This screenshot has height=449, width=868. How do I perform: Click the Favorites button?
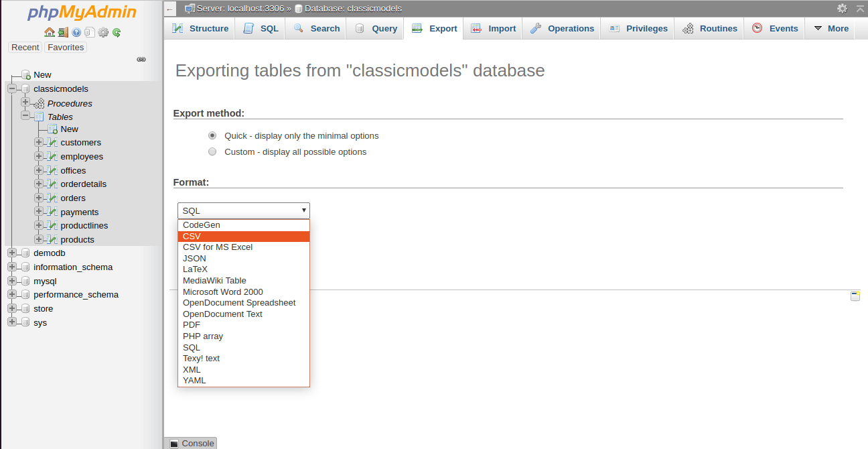point(66,48)
